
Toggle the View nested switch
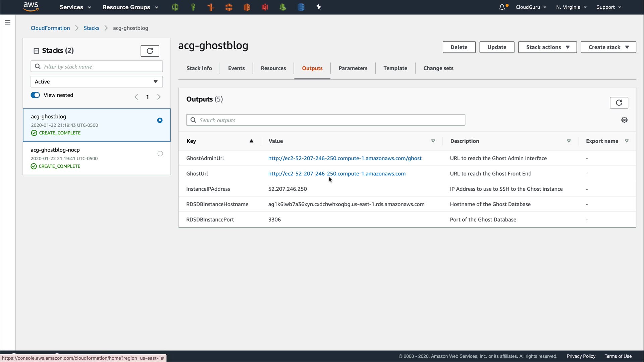(35, 95)
